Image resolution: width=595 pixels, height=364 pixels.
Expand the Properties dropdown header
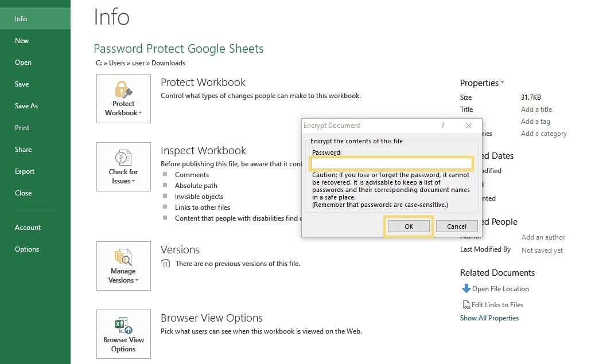(x=481, y=83)
